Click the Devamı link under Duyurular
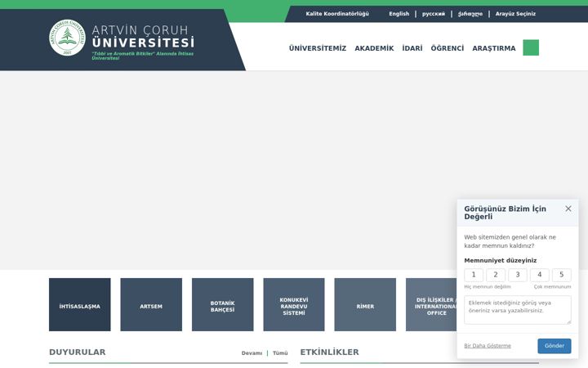The width and height of the screenshot is (588, 368). tap(252, 353)
